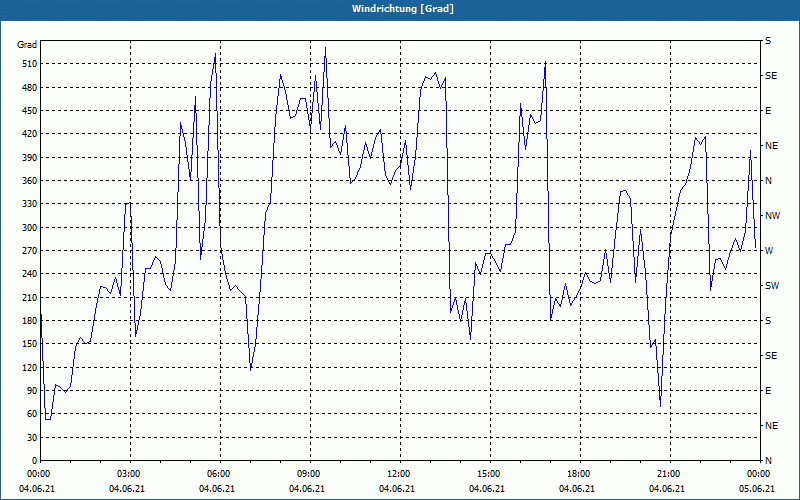The width and height of the screenshot is (800, 500).
Task: Click the 180 y-axis tick label
Action: (30, 321)
